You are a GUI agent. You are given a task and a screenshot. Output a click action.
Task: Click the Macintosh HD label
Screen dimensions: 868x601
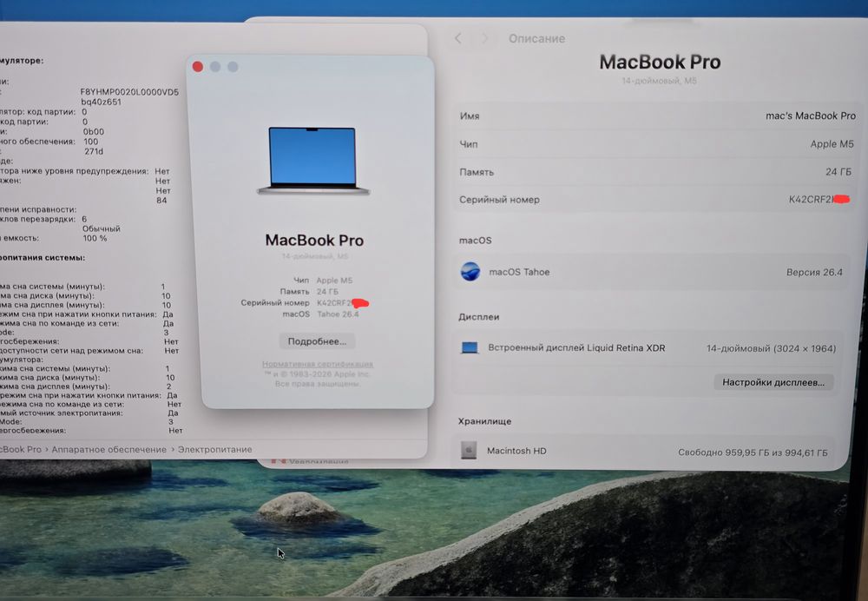pos(516,451)
